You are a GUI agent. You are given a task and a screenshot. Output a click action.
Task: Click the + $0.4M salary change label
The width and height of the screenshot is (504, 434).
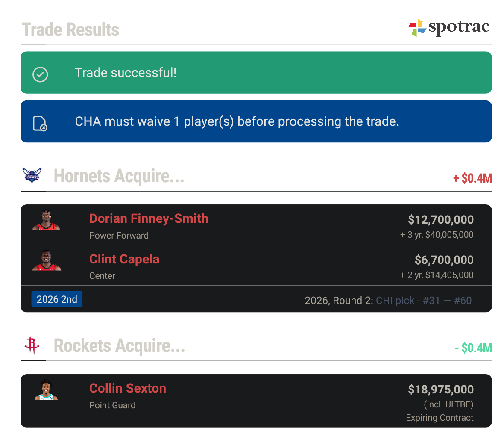472,178
